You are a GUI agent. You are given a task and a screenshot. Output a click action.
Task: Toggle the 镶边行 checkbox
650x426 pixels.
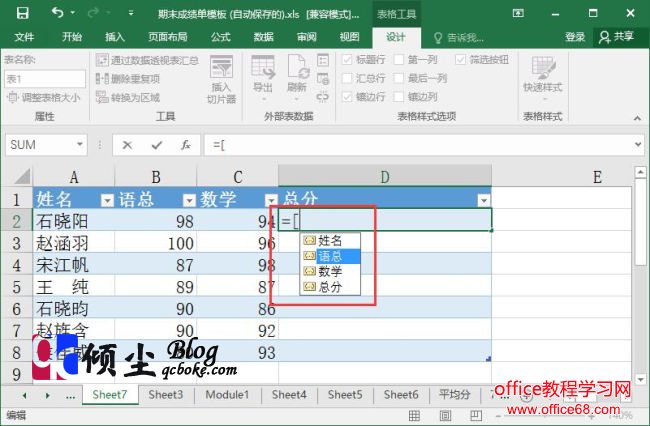(347, 97)
